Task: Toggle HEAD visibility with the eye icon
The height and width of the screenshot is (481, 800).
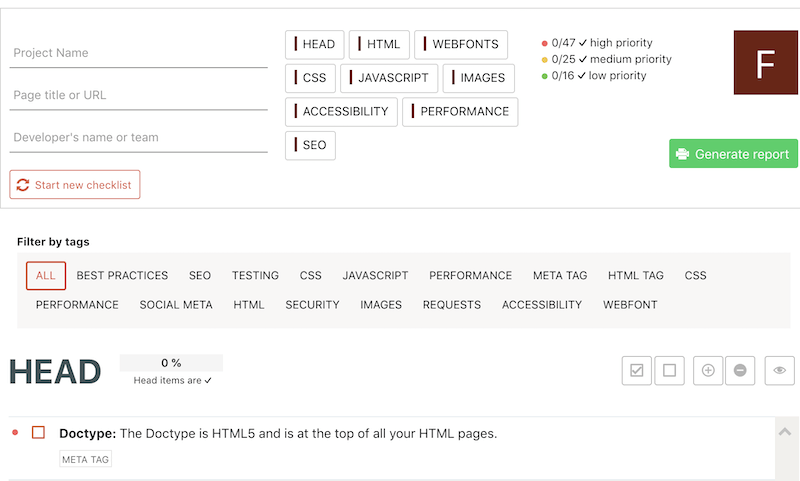Action: pos(779,370)
